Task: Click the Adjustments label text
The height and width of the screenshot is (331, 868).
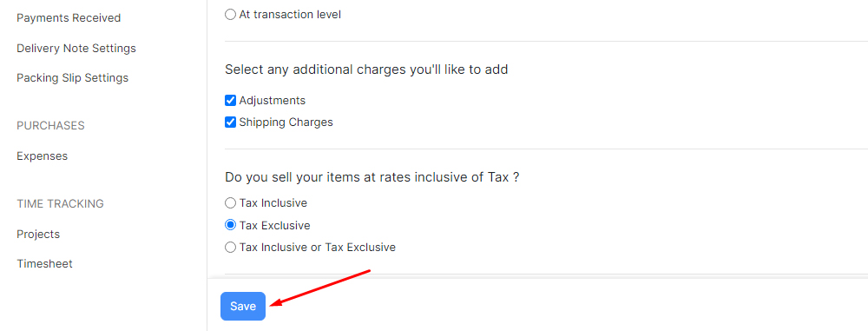Action: (x=273, y=101)
